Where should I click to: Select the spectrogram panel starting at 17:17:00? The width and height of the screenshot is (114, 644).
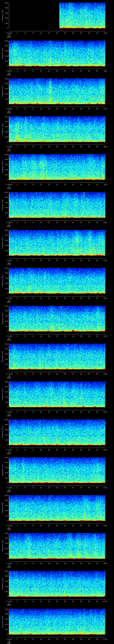tap(57, 508)
